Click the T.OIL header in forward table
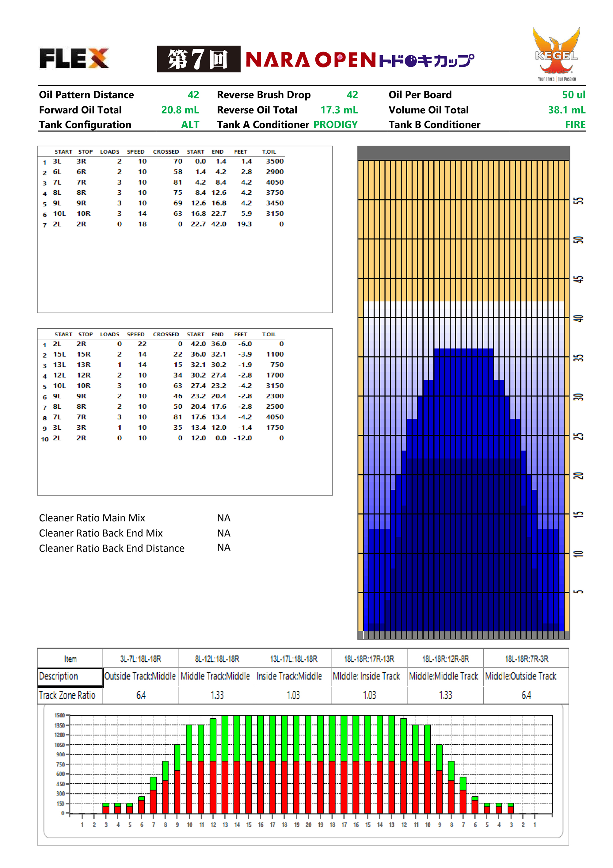 tap(269, 151)
